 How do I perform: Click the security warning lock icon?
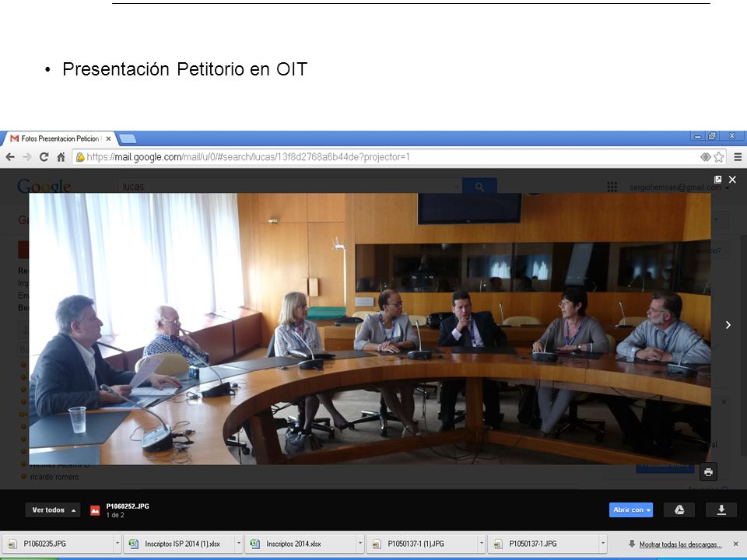pos(80,156)
